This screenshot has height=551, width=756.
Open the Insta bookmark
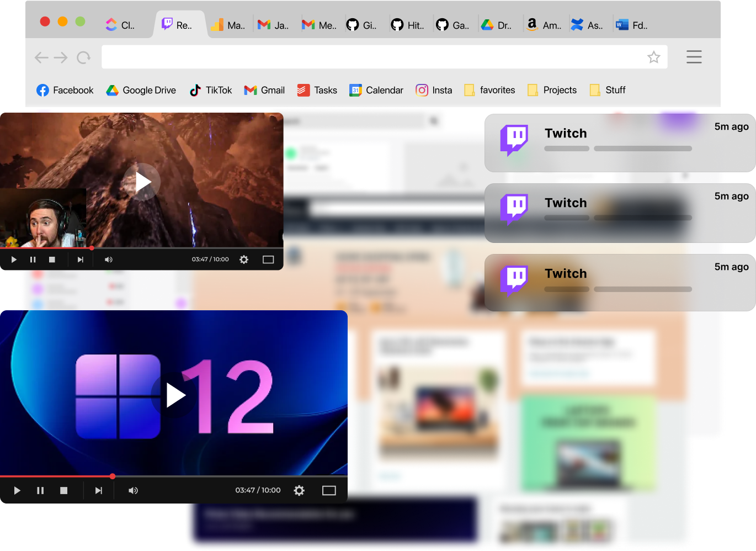(x=434, y=90)
